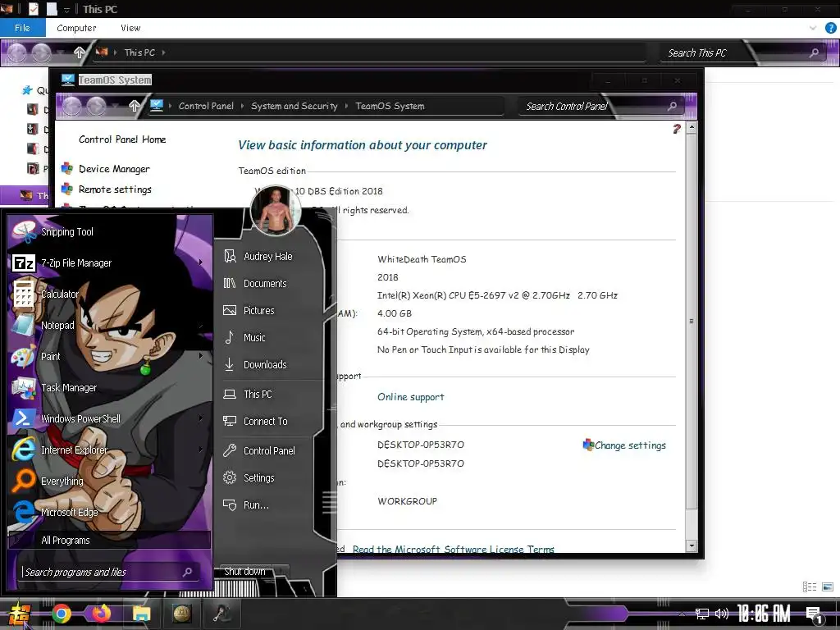Screen dimensions: 840x630
Task: Show hidden tray icons chevron
Action: (x=682, y=614)
